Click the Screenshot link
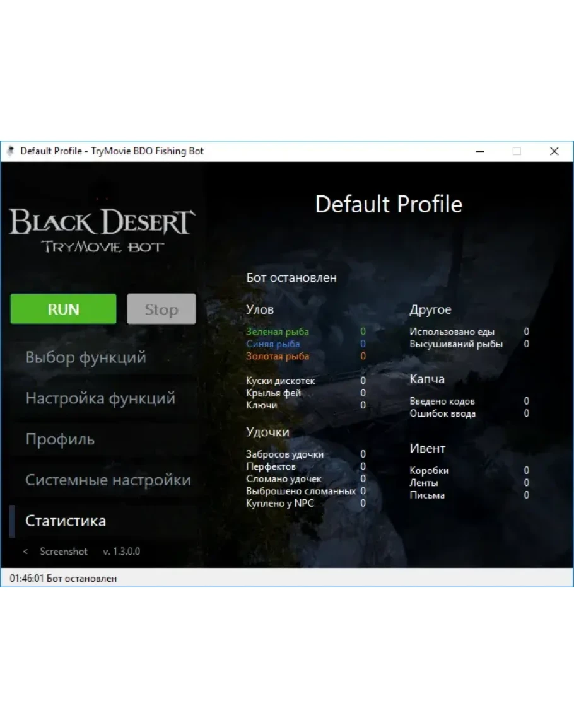 (64, 552)
